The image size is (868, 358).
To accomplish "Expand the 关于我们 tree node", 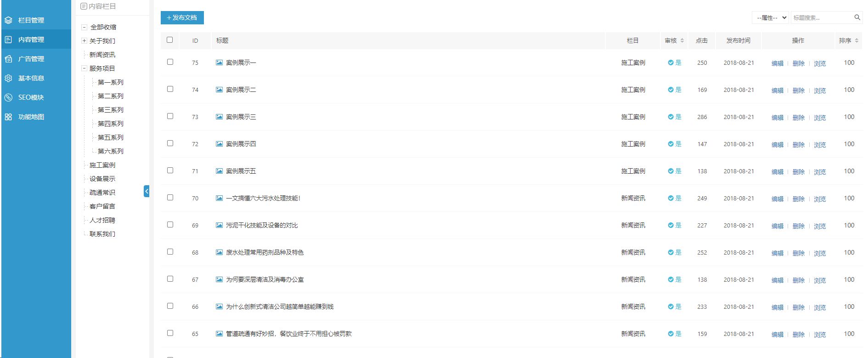I will click(84, 41).
